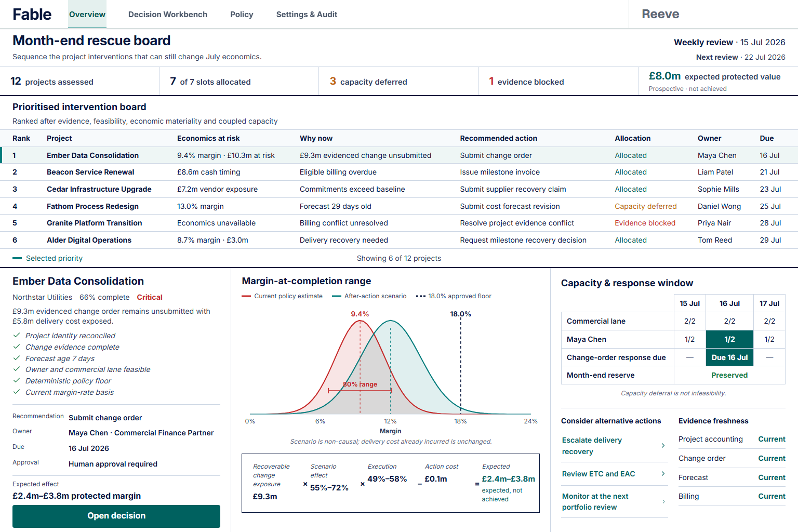Open the Policy tab
This screenshot has width=798, height=532.
coord(242,15)
